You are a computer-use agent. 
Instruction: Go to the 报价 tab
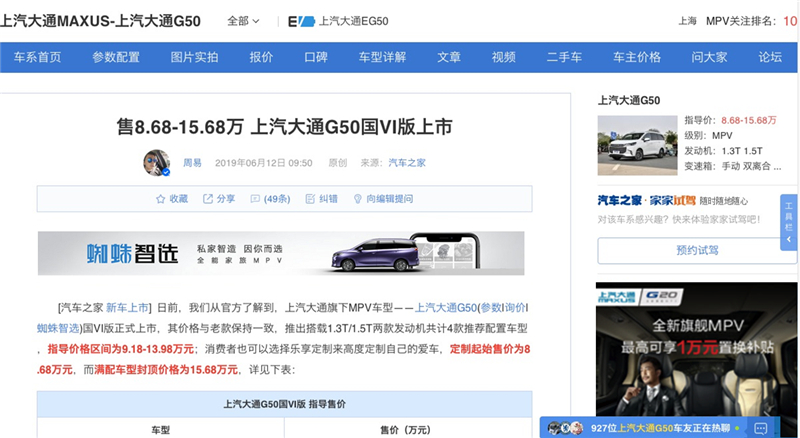click(x=261, y=57)
